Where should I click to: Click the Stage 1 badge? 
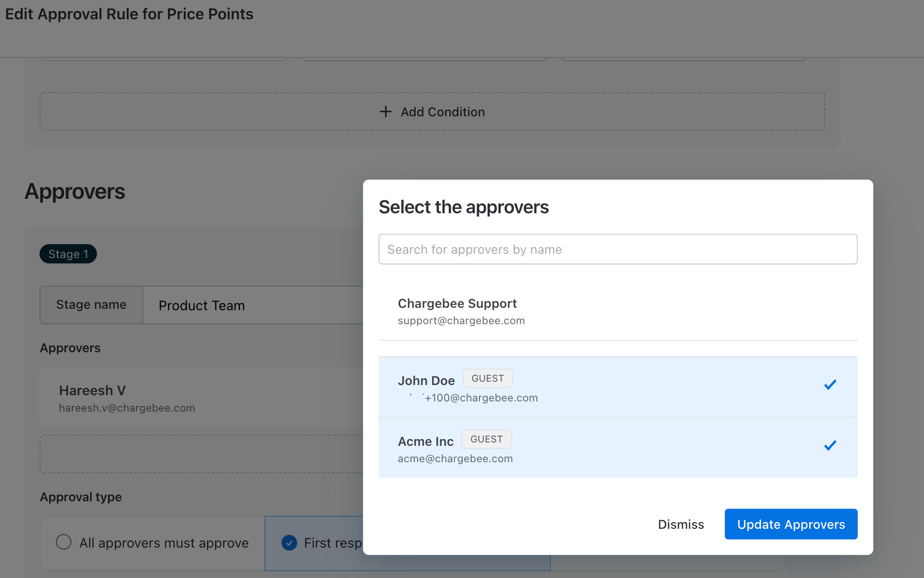point(68,254)
